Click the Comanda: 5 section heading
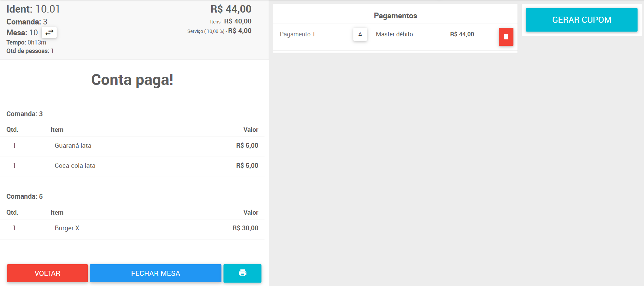 click(25, 196)
